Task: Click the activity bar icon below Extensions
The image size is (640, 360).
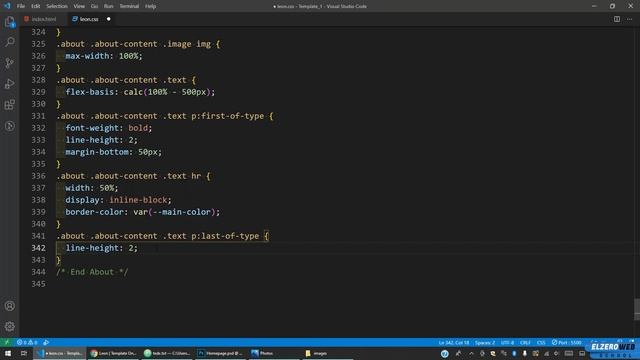Action: 9,126
